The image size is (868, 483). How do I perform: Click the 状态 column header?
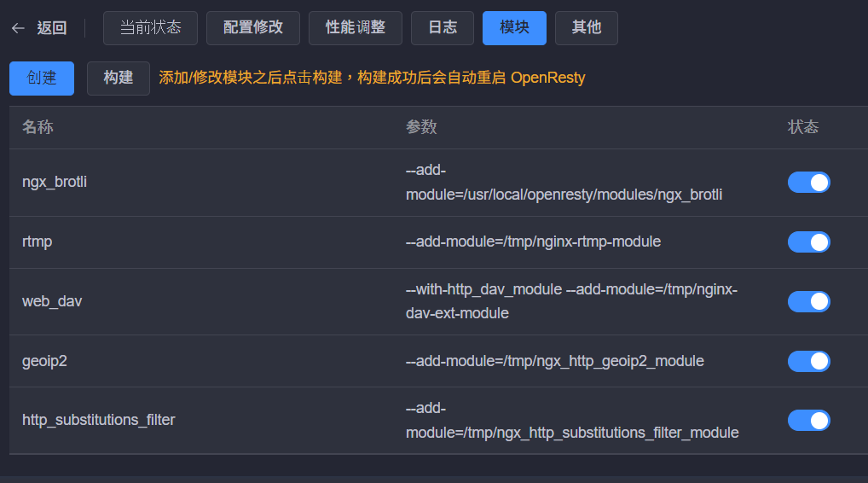(803, 127)
